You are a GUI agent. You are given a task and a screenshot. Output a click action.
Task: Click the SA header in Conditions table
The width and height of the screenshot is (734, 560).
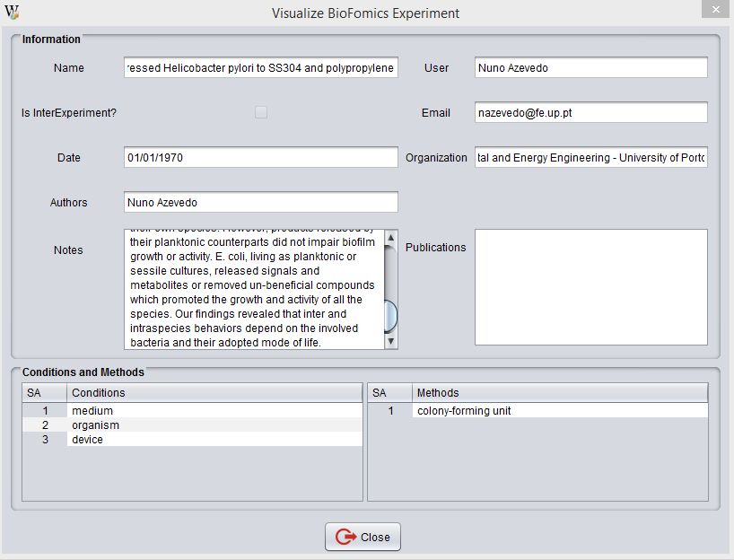[x=45, y=393]
